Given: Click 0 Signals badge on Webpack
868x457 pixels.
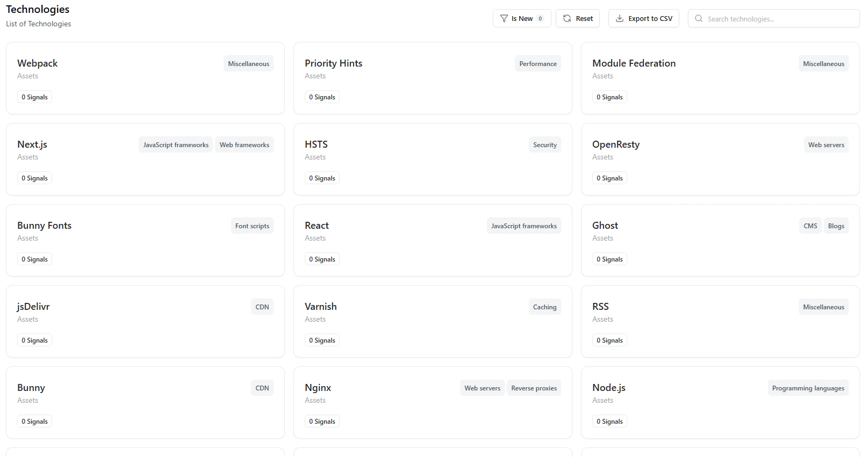Looking at the screenshot, I should coord(34,97).
